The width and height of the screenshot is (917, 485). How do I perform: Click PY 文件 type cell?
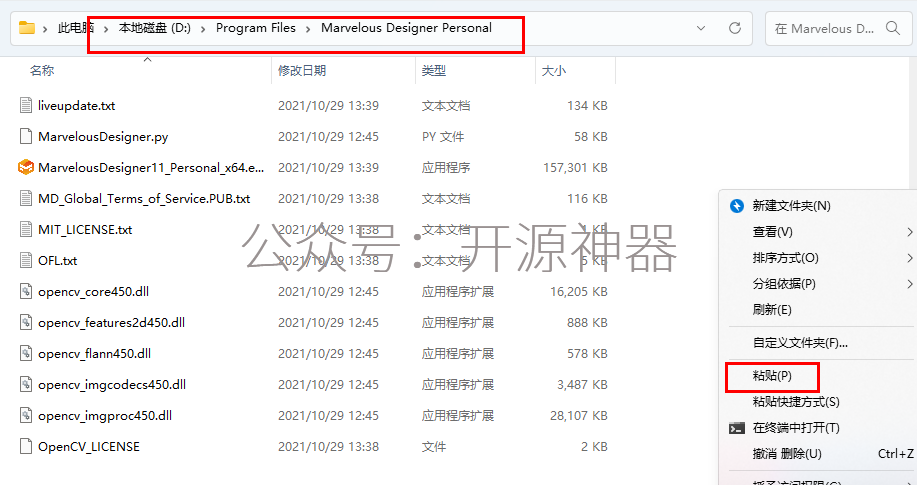443,137
